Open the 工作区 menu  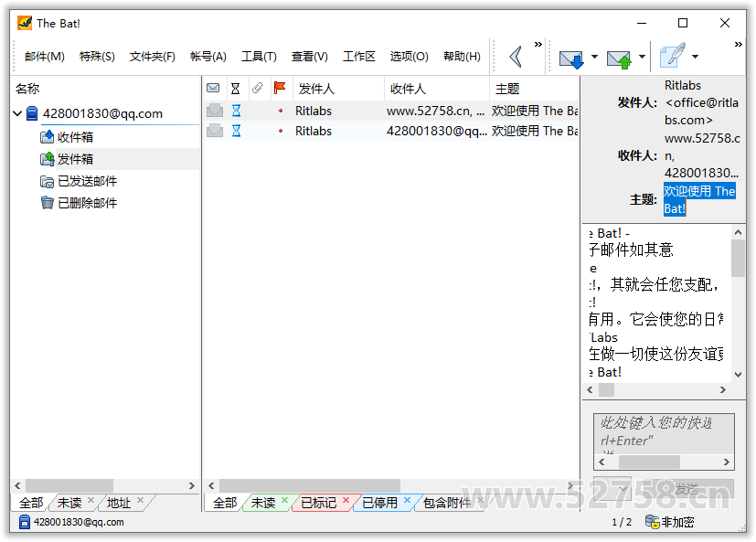358,57
